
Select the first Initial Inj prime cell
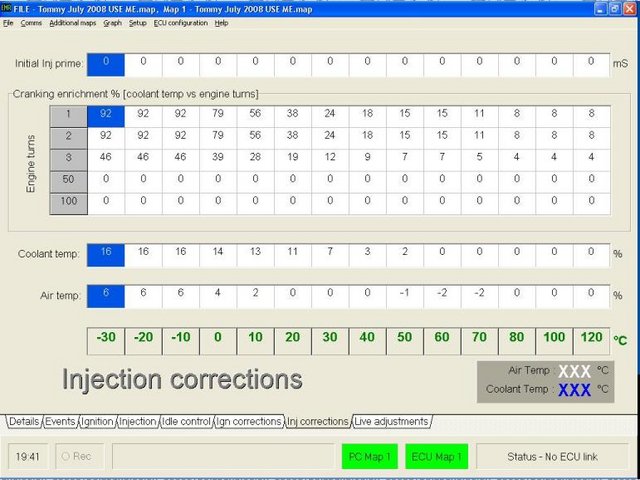point(106,64)
